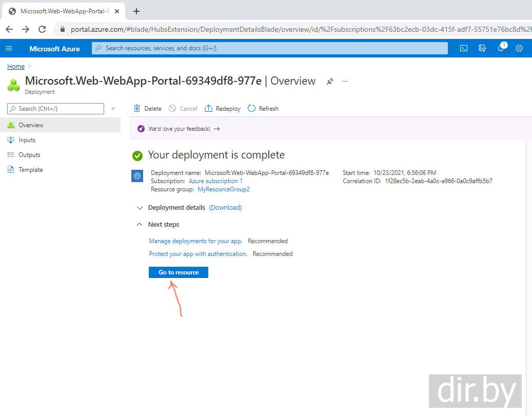Image resolution: width=532 pixels, height=416 pixels.
Task: Click the browser address bar URL
Action: tap(301, 29)
